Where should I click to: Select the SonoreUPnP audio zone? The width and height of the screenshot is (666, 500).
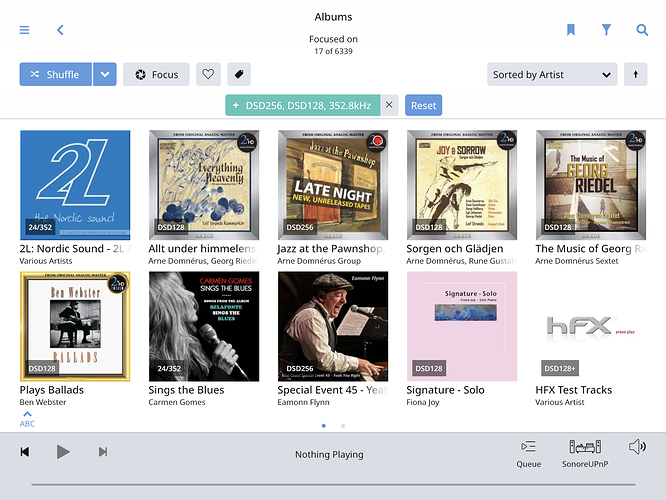click(585, 454)
